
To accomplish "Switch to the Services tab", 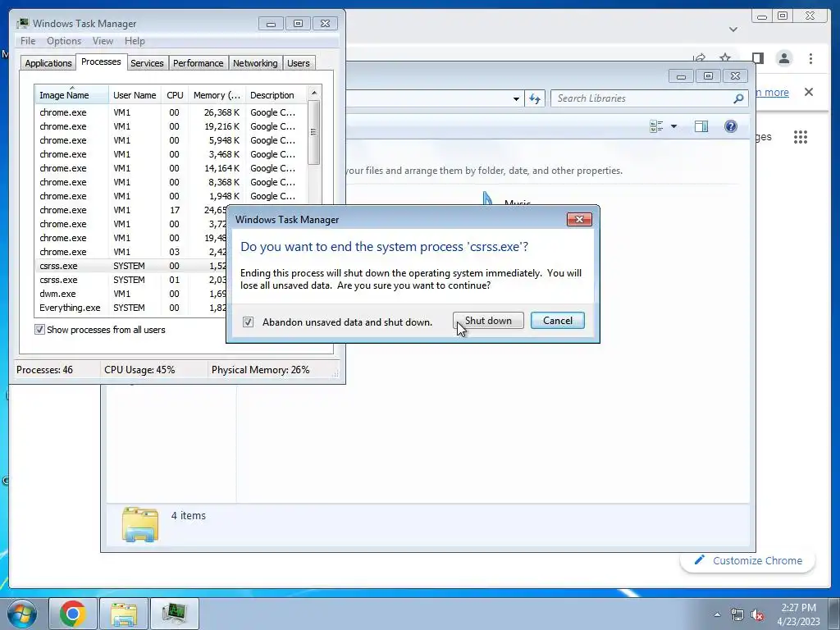I will tap(147, 63).
